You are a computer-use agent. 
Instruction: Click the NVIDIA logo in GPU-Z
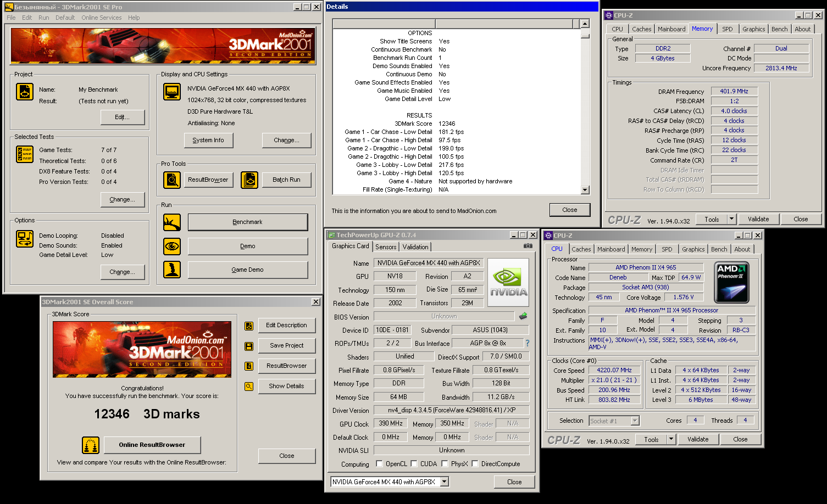(x=508, y=283)
